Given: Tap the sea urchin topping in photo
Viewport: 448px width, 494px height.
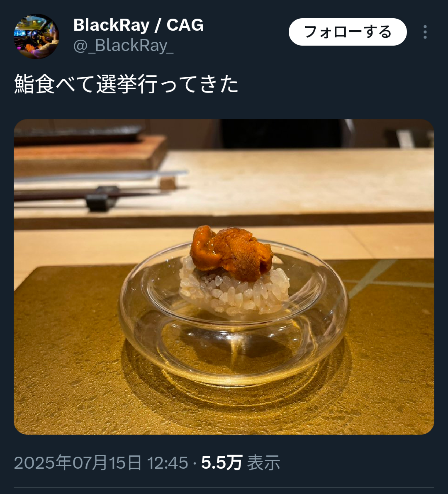Looking at the screenshot, I should point(231,253).
